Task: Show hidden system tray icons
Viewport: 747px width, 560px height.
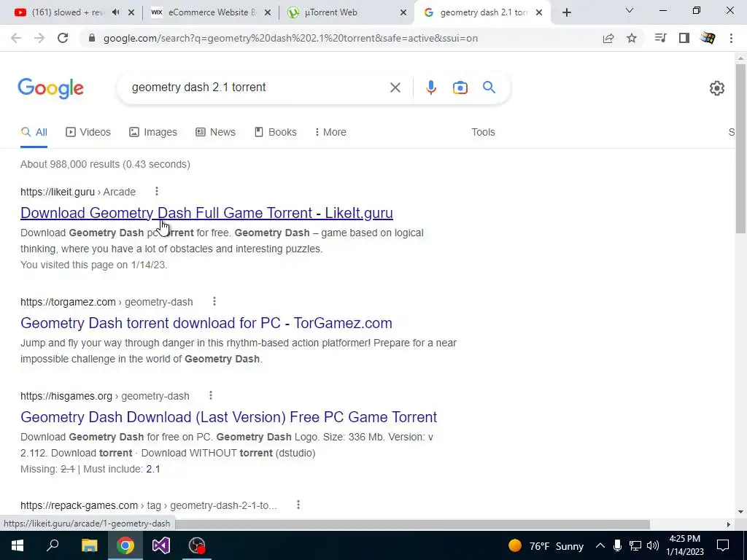Action: pos(600,545)
